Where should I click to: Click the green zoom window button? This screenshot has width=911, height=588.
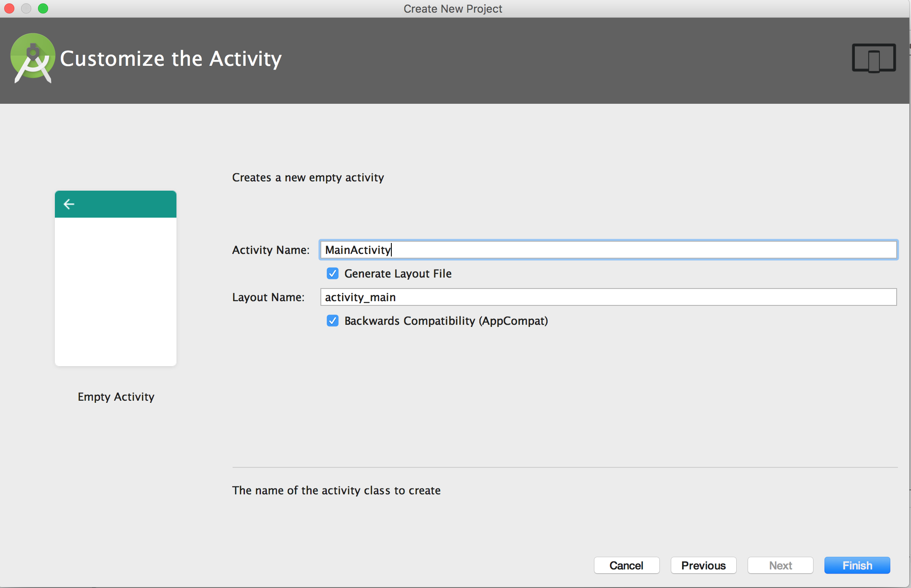pos(43,8)
